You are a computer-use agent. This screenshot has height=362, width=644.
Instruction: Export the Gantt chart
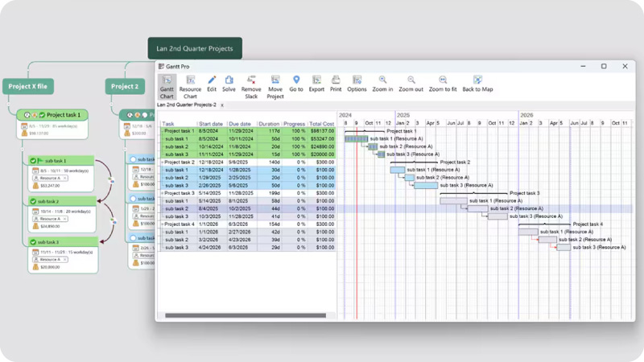316,84
